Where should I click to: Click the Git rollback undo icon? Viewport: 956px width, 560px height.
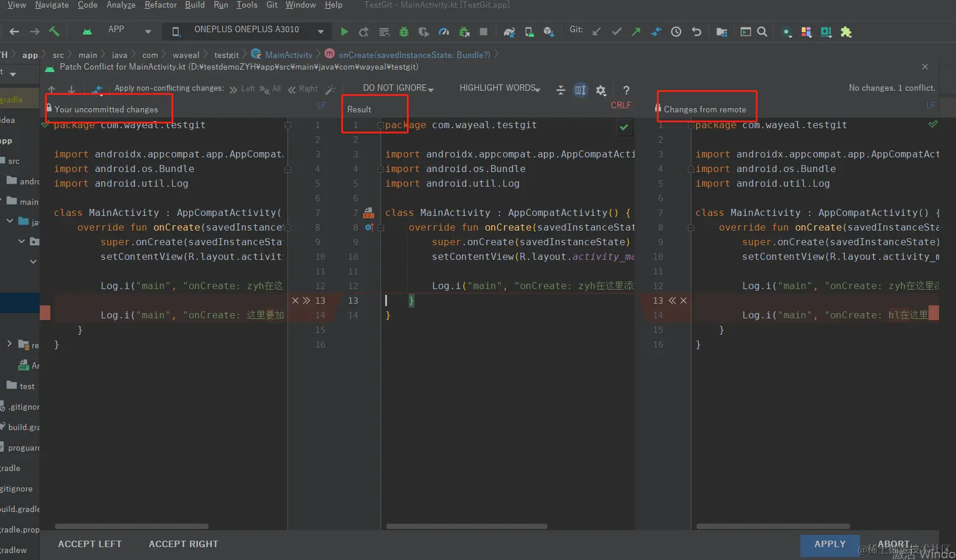click(x=696, y=32)
